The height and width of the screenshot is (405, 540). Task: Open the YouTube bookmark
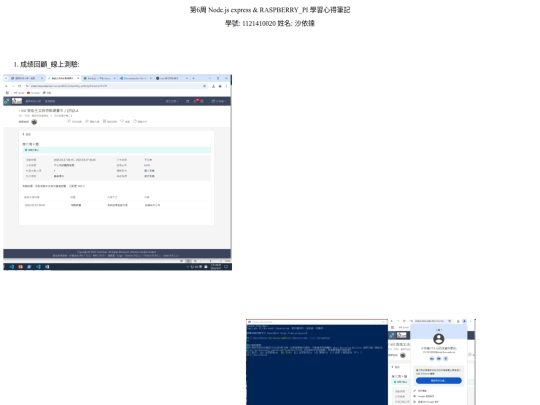(x=33, y=93)
